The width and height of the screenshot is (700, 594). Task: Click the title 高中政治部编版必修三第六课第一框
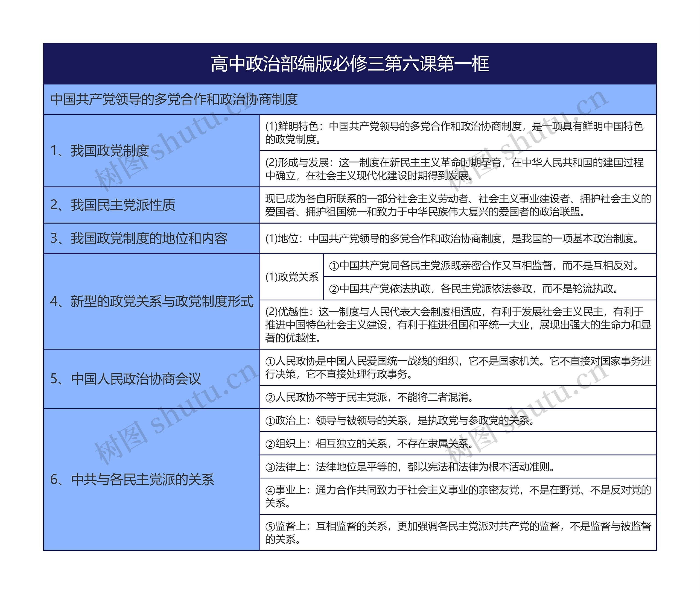click(x=350, y=64)
